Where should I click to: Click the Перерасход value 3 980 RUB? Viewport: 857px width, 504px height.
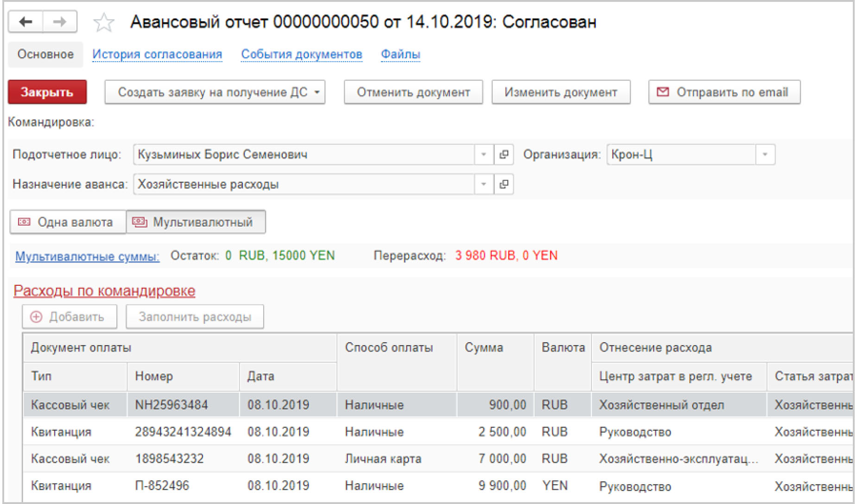486,255
